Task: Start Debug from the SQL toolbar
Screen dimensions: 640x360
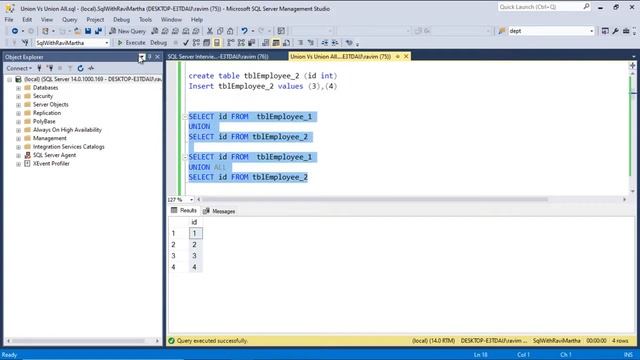Action: click(x=158, y=42)
